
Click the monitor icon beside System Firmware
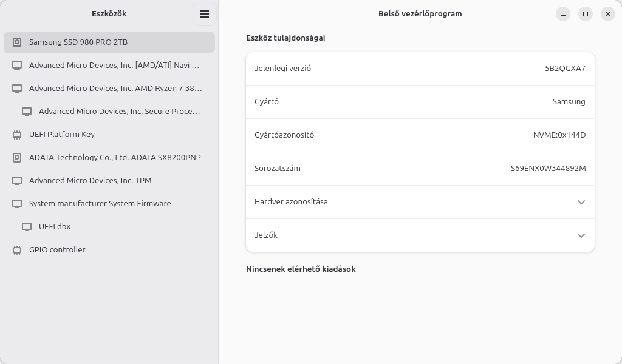(17, 204)
